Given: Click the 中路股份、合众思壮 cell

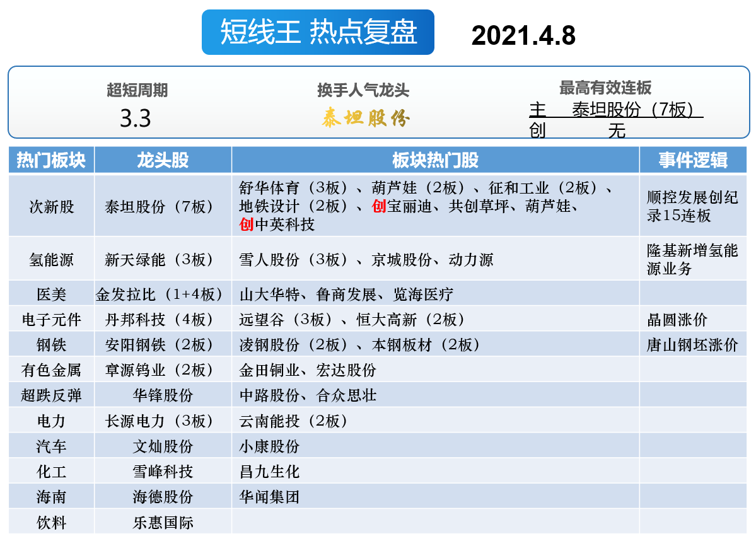Looking at the screenshot, I should (x=435, y=395).
